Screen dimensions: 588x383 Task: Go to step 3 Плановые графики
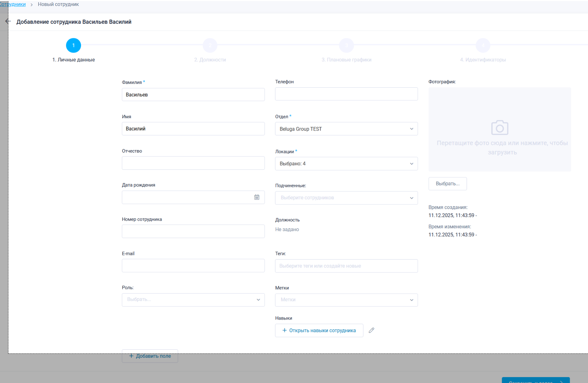[346, 46]
